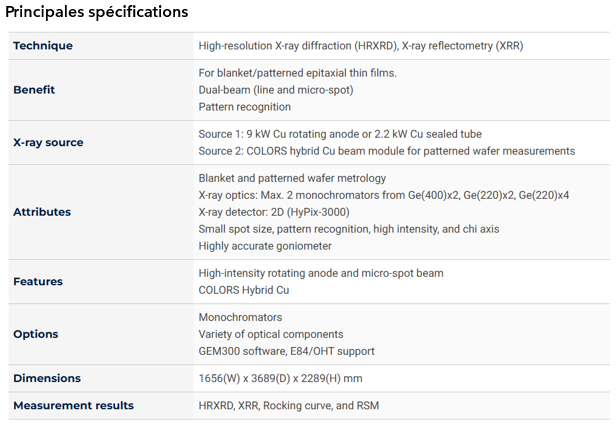The width and height of the screenshot is (616, 431).
Task: Click the HRXRD and XRR technique description
Action: tap(360, 46)
